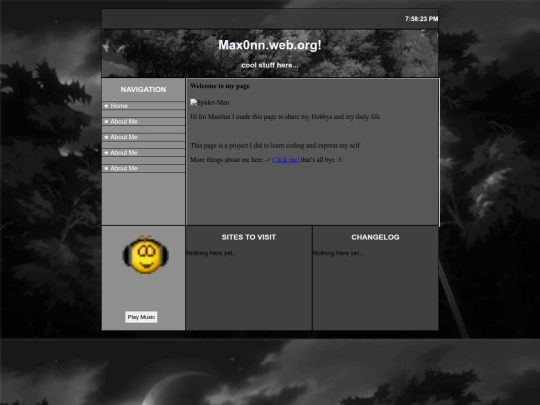Click the SITES TO VISIT heading
The height and width of the screenshot is (405, 540).
point(249,237)
